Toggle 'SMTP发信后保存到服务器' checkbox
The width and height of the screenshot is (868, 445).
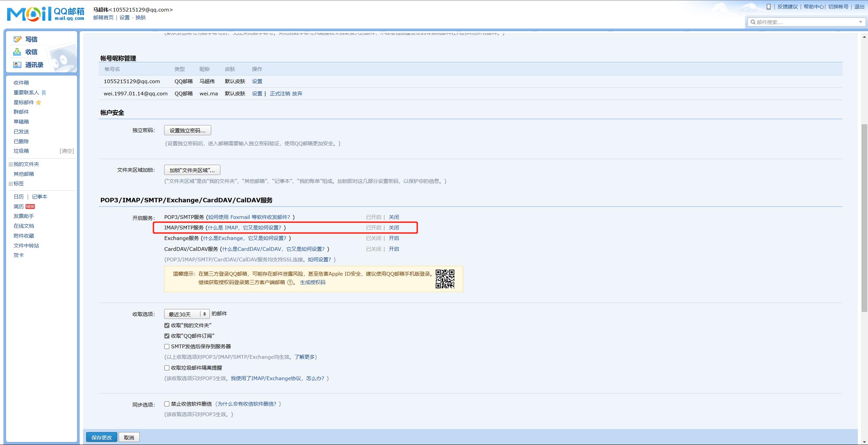[167, 347]
